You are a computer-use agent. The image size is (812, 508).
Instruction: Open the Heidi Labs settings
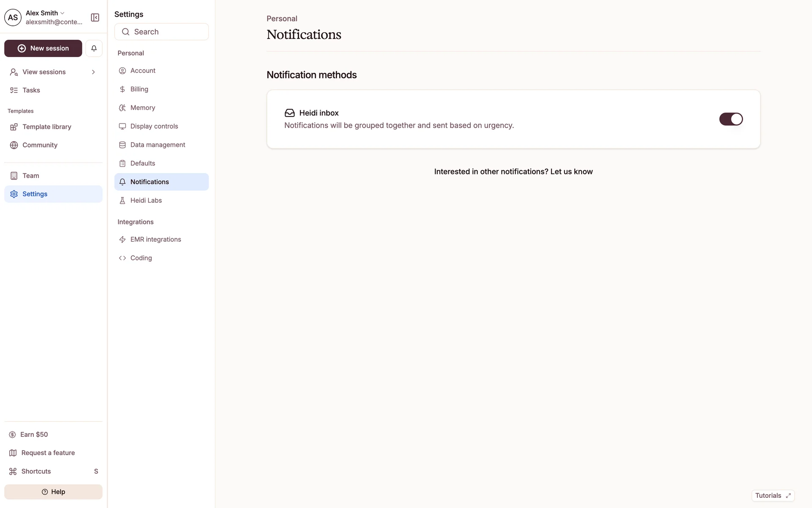pyautogui.click(x=146, y=200)
